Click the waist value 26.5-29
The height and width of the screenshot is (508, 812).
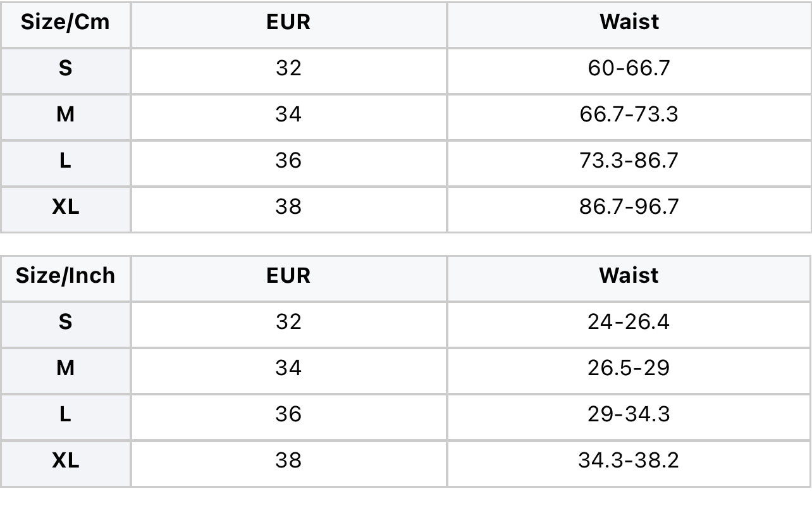coord(629,368)
